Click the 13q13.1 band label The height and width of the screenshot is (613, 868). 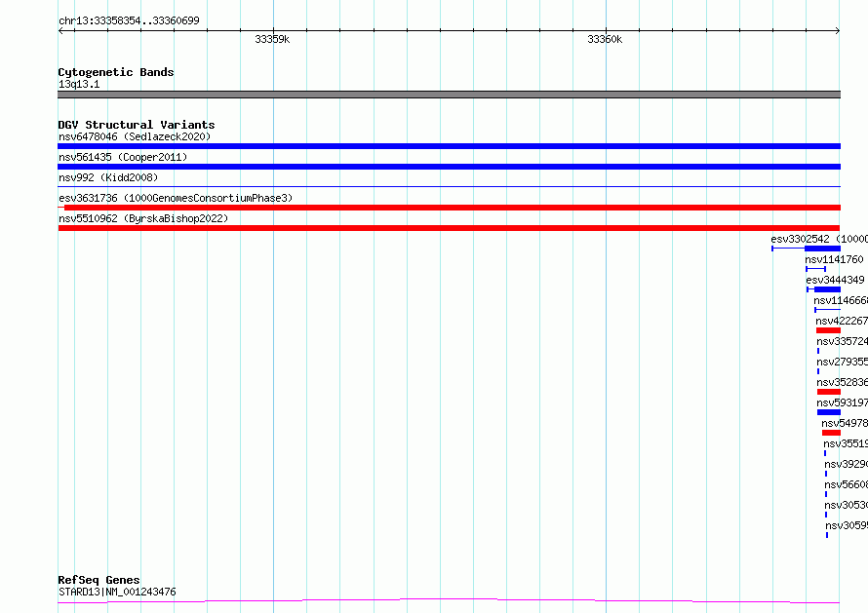point(79,84)
